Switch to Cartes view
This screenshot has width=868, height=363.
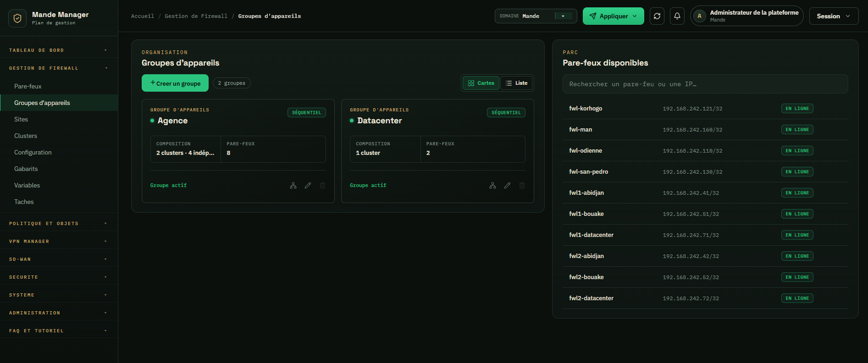[481, 83]
